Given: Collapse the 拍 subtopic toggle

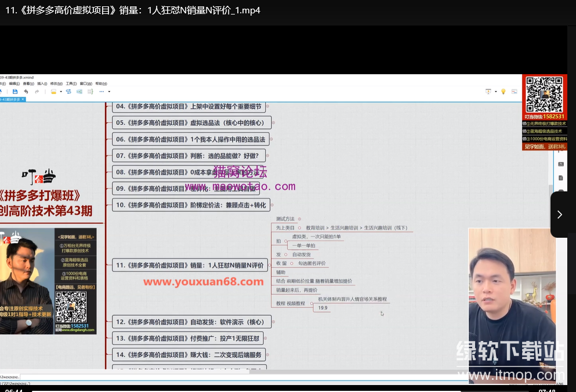Looking at the screenshot, I should pyautogui.click(x=286, y=241).
